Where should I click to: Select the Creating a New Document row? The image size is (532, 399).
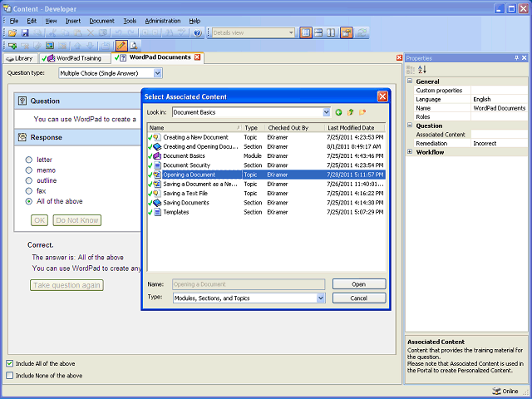coord(266,137)
